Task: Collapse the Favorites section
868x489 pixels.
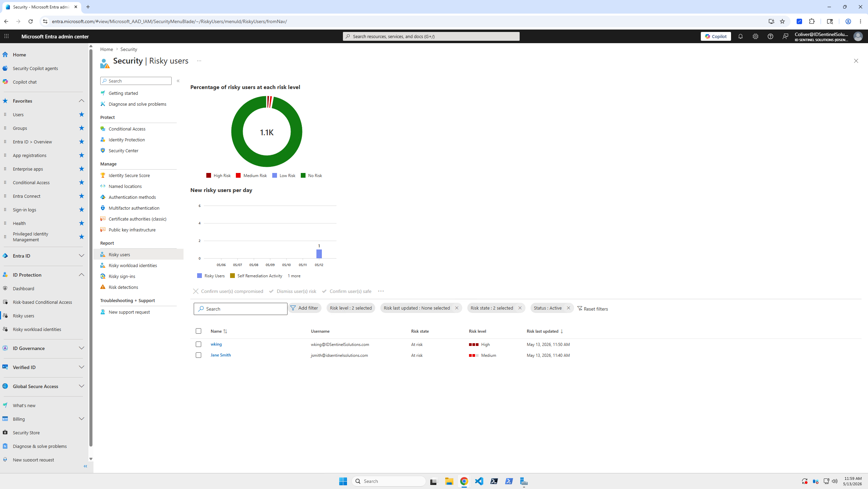Action: pos(82,101)
